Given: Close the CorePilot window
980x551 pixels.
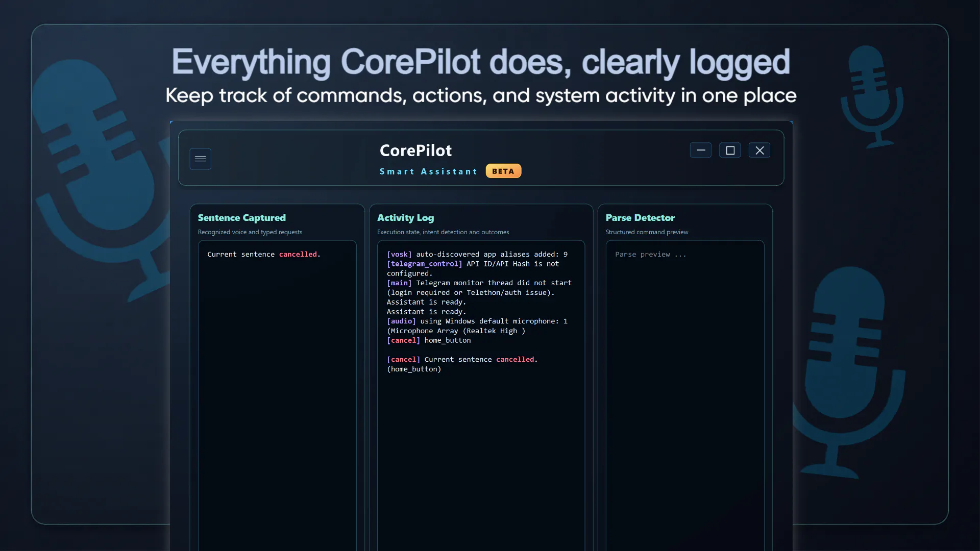Looking at the screenshot, I should 759,150.
